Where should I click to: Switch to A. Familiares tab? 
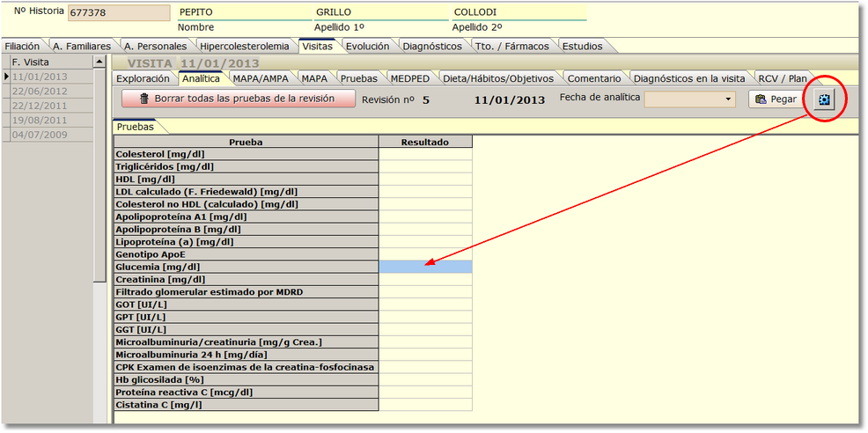click(x=82, y=47)
